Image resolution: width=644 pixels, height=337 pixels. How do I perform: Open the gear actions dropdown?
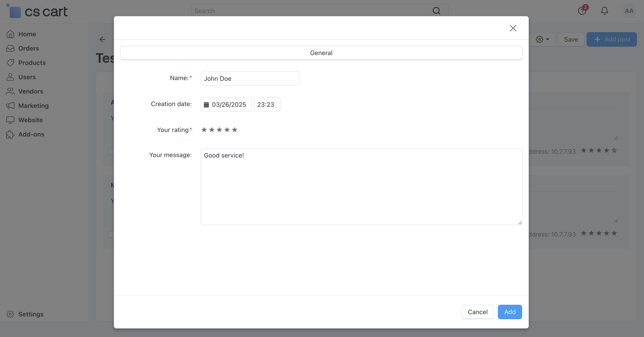pos(542,39)
